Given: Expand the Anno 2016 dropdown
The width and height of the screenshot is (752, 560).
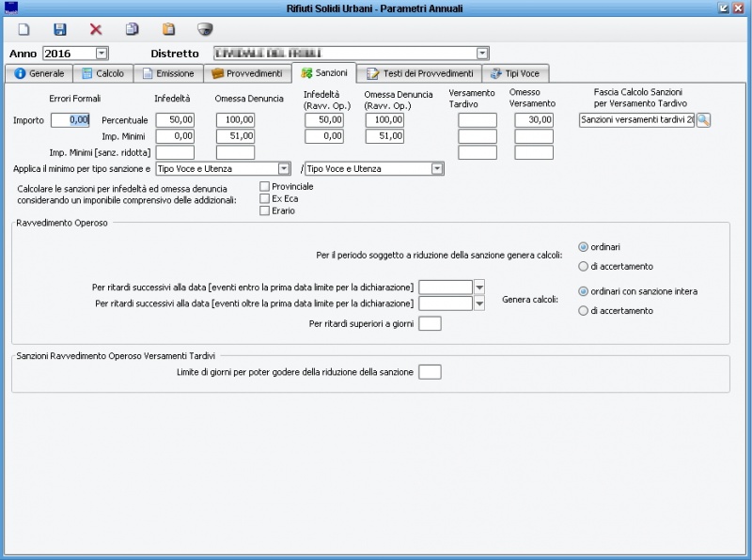Looking at the screenshot, I should tap(102, 54).
